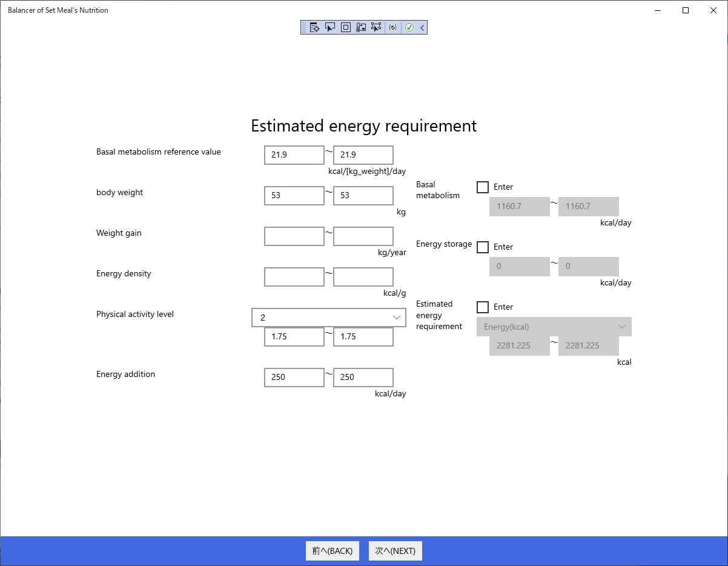
Task: Click the upper Energy storage 0 result field
Action: [589, 267]
